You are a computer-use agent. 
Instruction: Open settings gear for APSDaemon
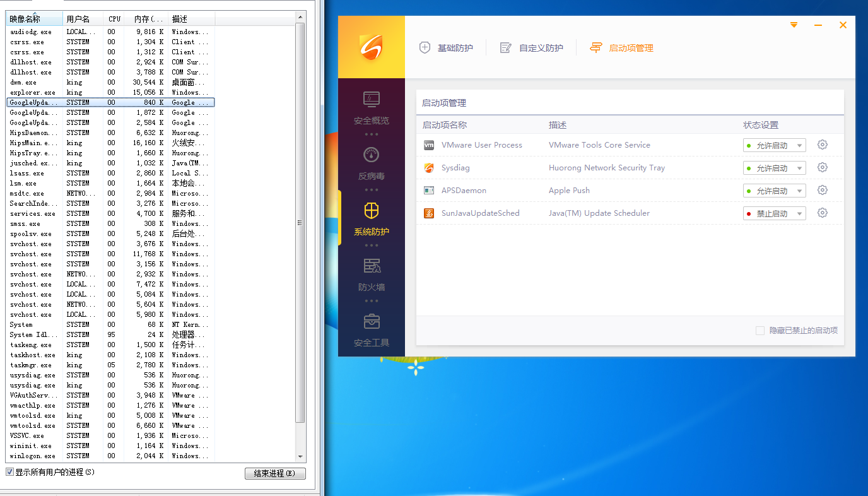pyautogui.click(x=822, y=190)
